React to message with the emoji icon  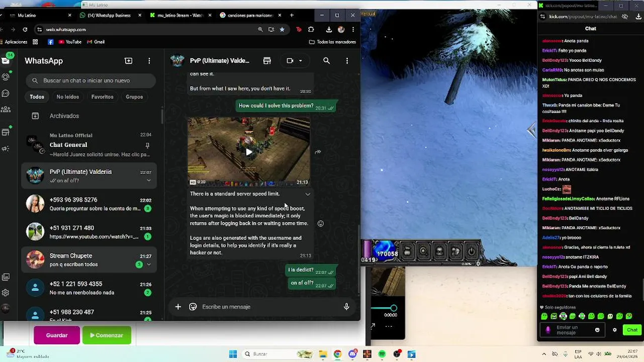[321, 223]
